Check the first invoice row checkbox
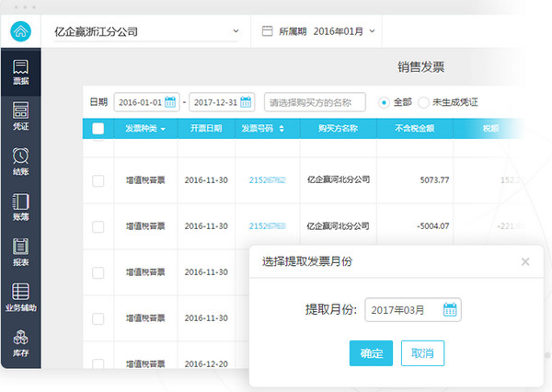 pos(98,181)
